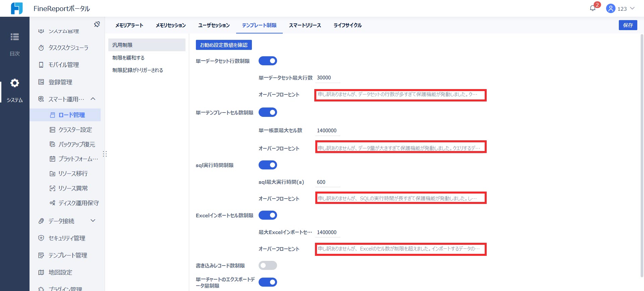Open the スマートリリース tab
This screenshot has height=291, width=644.
(305, 25)
